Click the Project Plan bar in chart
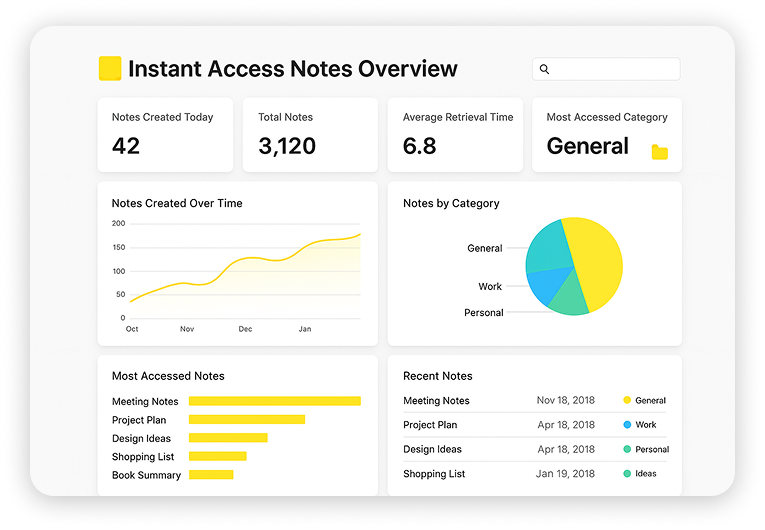765x530 pixels. [246, 420]
